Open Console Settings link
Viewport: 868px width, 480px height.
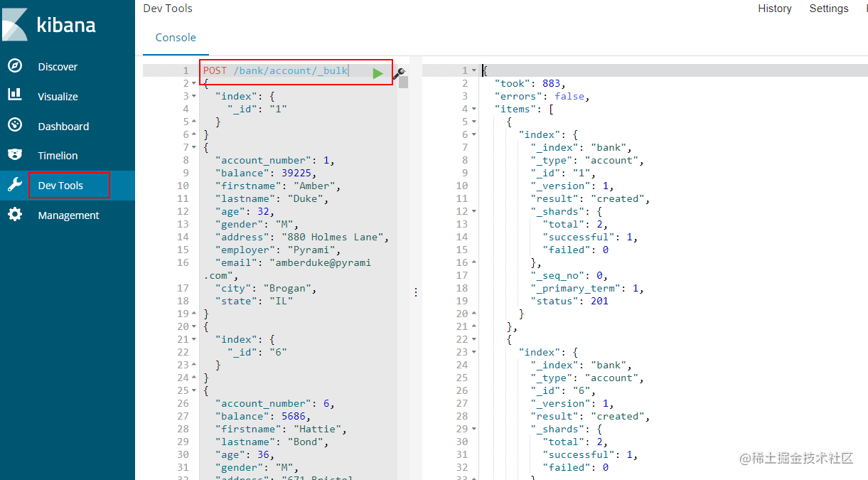point(829,9)
